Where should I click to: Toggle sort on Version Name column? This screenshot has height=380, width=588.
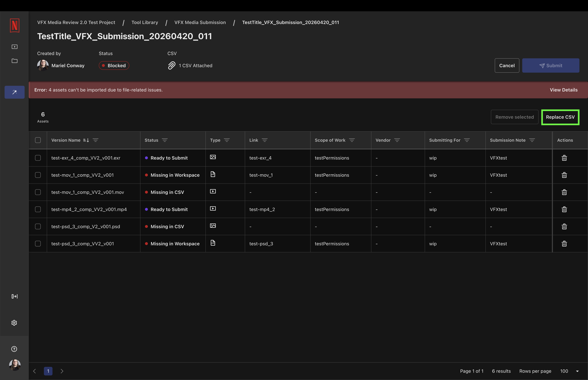pyautogui.click(x=86, y=140)
